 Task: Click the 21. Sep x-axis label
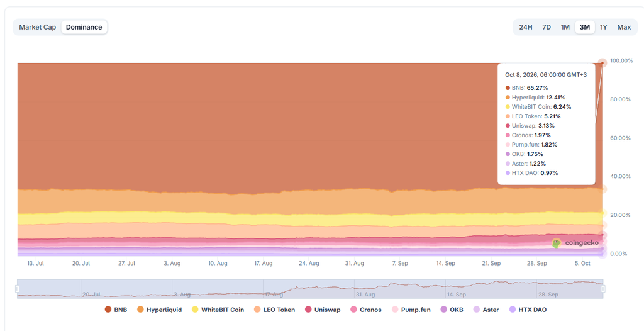[x=491, y=264]
